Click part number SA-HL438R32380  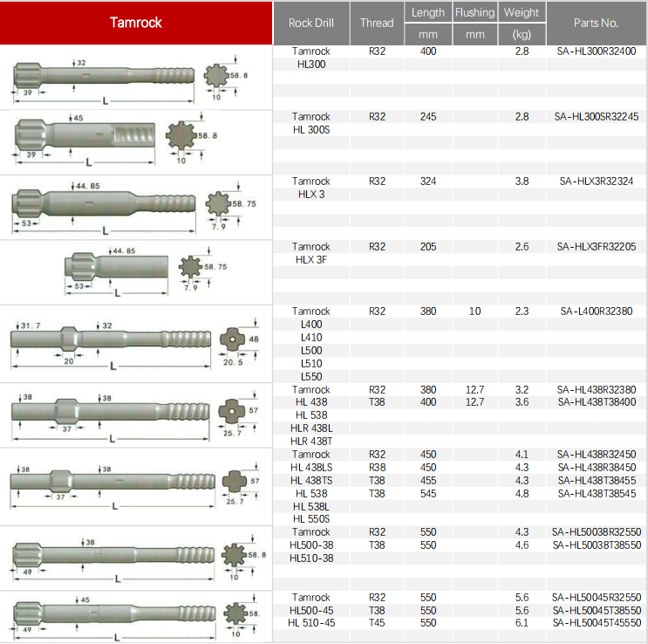(597, 389)
